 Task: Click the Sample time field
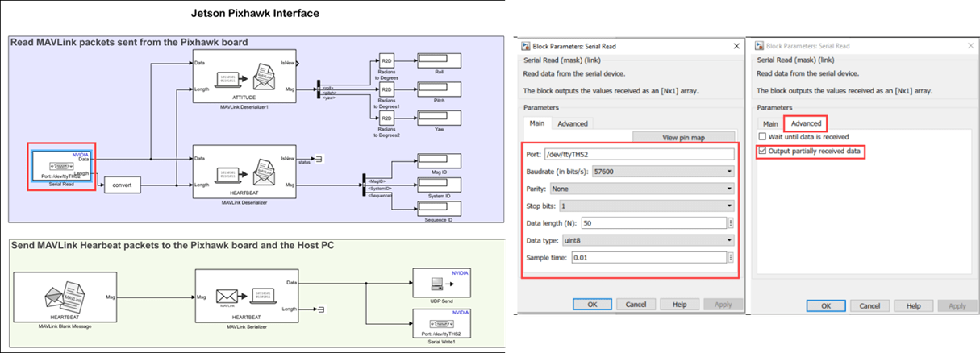[x=648, y=258]
